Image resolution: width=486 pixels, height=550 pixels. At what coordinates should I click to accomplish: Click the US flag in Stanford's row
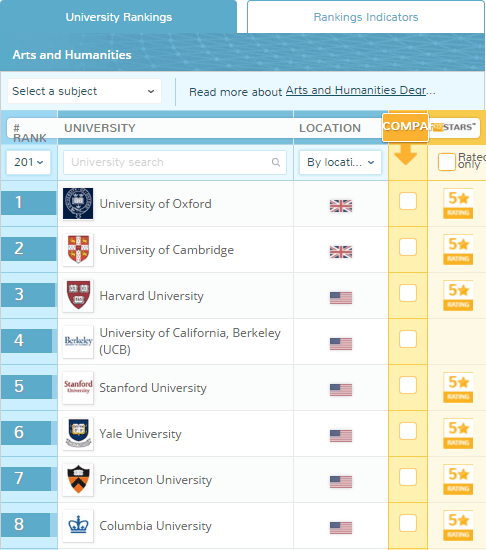[341, 390]
